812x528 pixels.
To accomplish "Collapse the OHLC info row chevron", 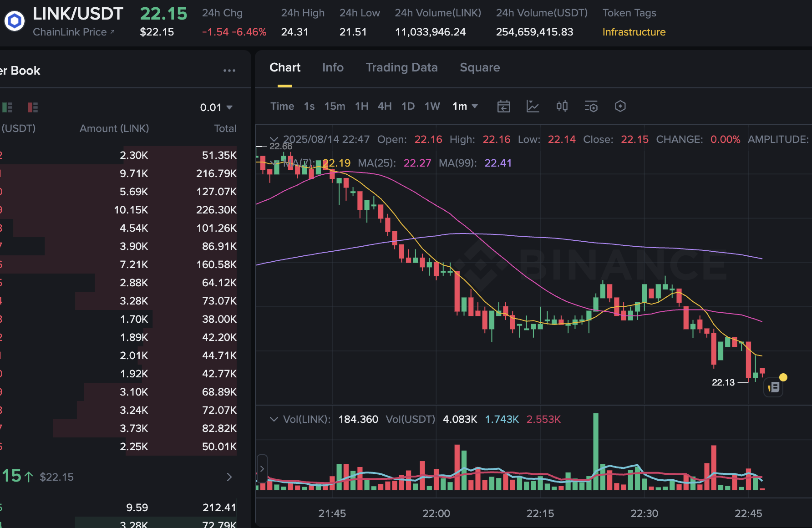I will [274, 139].
